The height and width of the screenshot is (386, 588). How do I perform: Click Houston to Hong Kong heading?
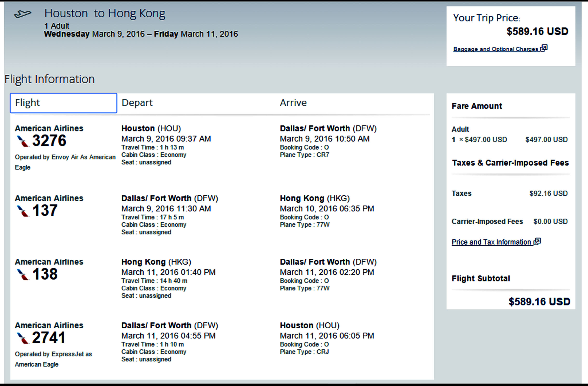pos(105,14)
